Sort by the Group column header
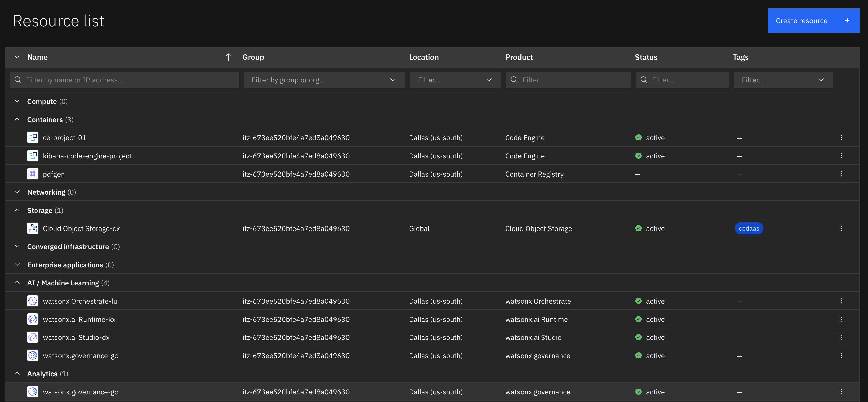 253,57
